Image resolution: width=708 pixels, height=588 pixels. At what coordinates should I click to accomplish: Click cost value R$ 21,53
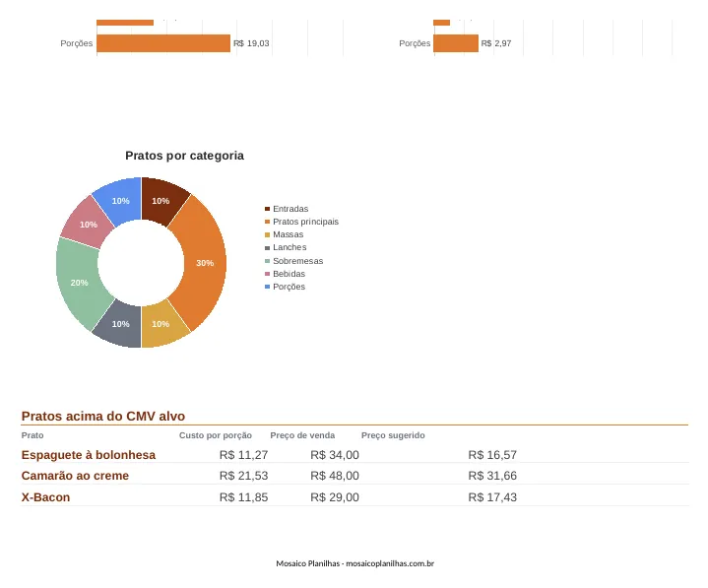[243, 476]
